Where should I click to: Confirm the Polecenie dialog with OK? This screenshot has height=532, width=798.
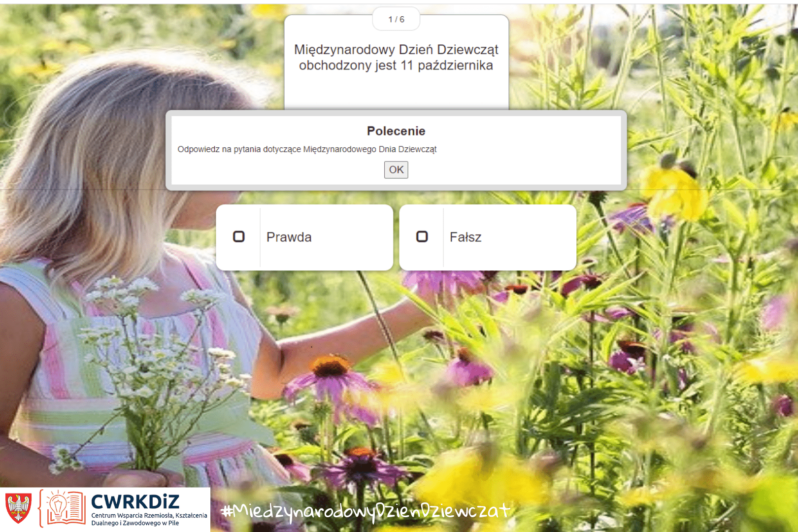coord(396,170)
